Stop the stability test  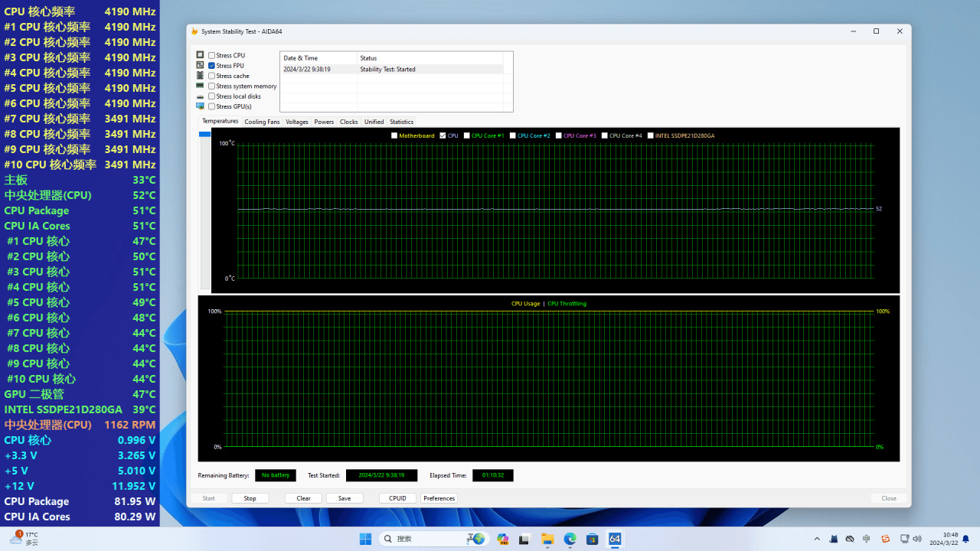pos(250,498)
